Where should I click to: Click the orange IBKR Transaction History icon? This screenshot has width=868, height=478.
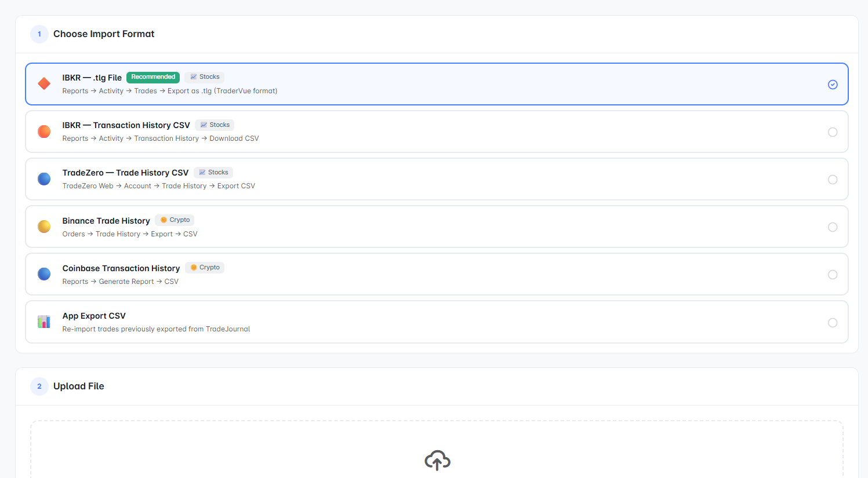coord(44,132)
